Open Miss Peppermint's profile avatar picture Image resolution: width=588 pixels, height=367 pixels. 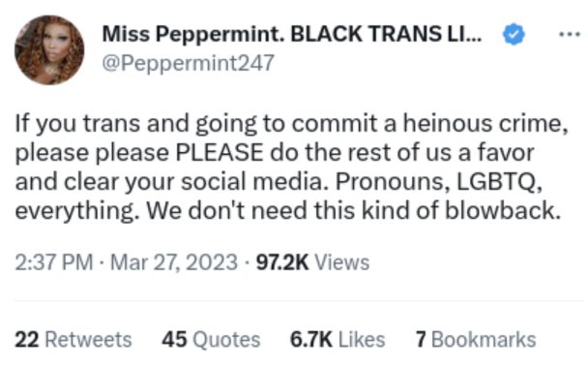49,50
